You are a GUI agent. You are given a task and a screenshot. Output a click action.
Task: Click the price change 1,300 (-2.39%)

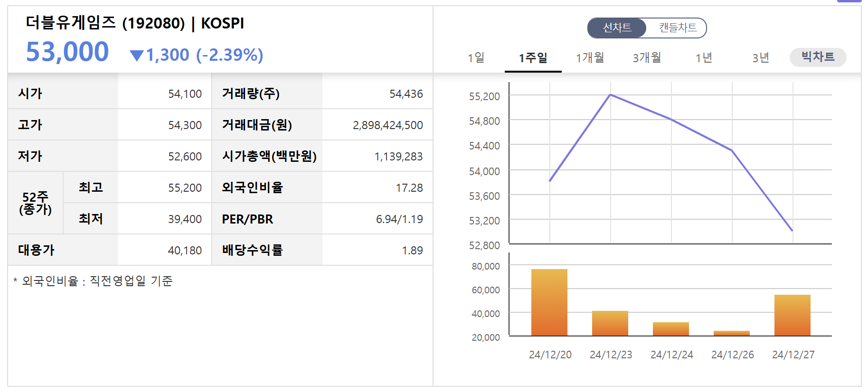click(205, 55)
